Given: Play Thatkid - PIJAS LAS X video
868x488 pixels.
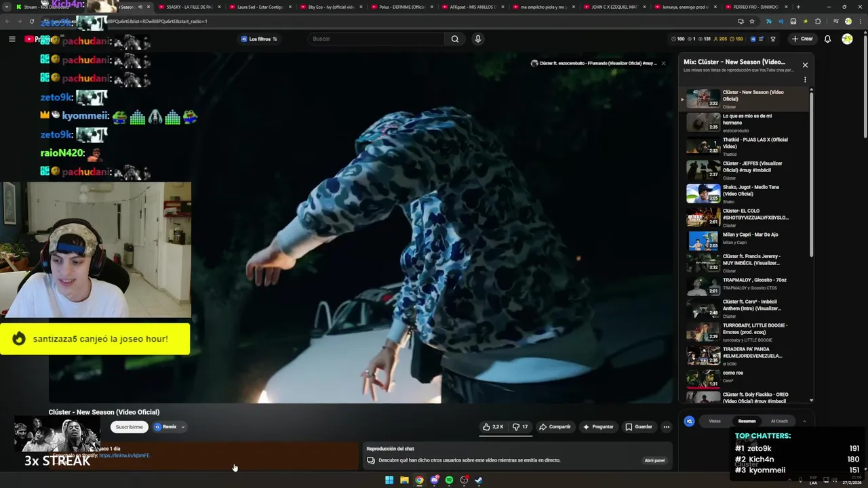Looking at the screenshot, I should coord(746,146).
